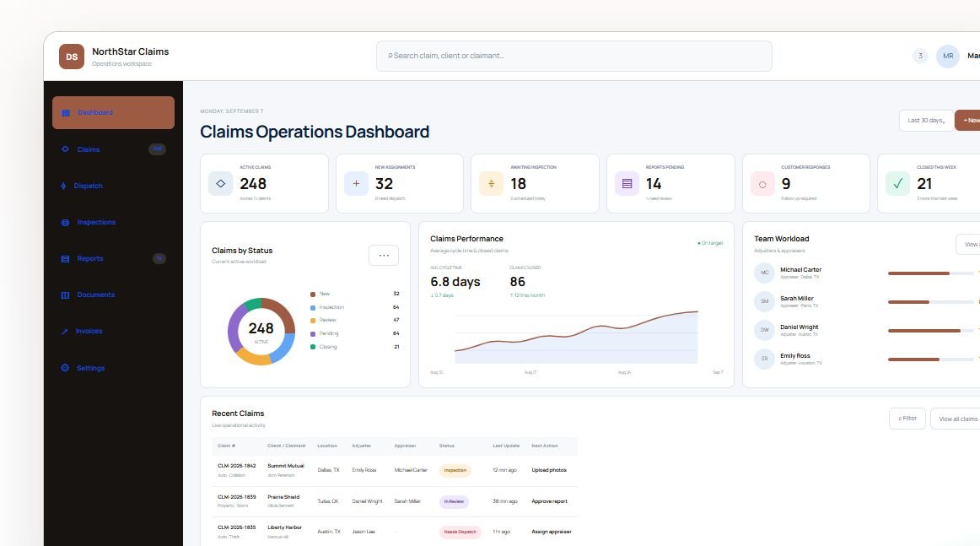Image resolution: width=980 pixels, height=546 pixels.
Task: Click the DS logo badge
Action: [72, 57]
